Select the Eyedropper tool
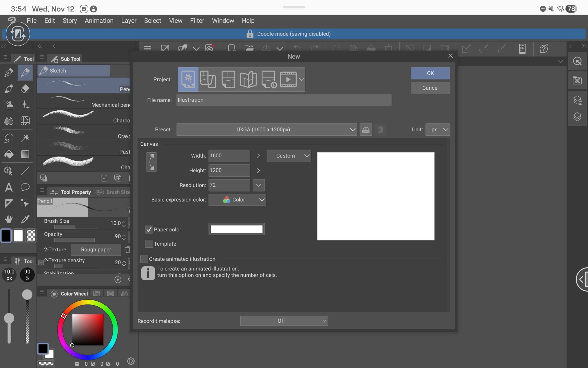The height and width of the screenshot is (368, 588). 25,219
